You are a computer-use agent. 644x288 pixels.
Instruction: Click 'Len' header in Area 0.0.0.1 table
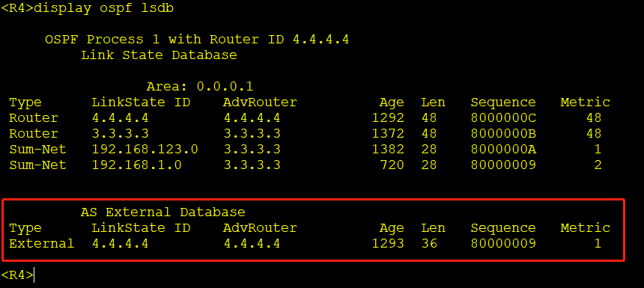(434, 102)
